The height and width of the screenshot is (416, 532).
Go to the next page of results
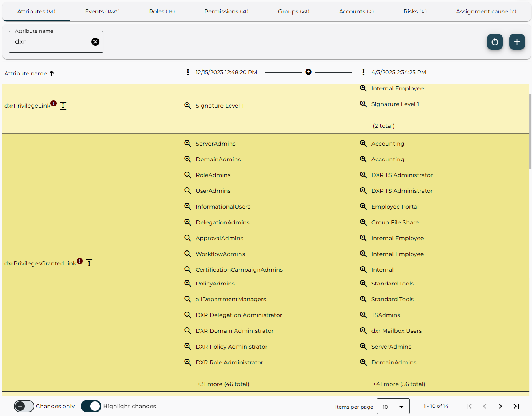pos(500,406)
